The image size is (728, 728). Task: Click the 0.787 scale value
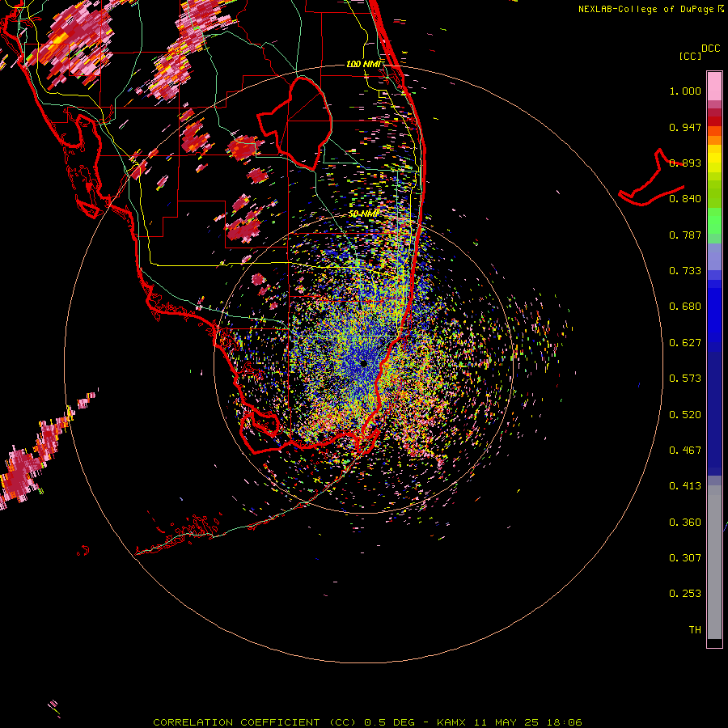point(685,235)
